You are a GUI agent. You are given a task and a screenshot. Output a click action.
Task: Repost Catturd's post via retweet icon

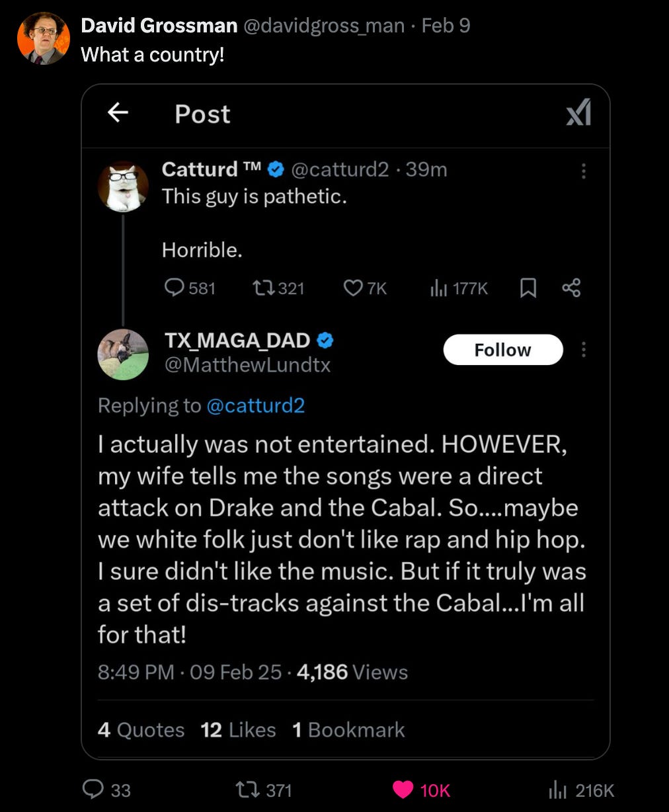(262, 287)
